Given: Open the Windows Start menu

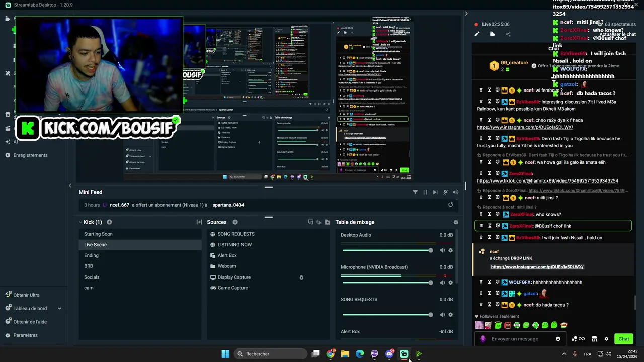Looking at the screenshot, I should (x=225, y=354).
